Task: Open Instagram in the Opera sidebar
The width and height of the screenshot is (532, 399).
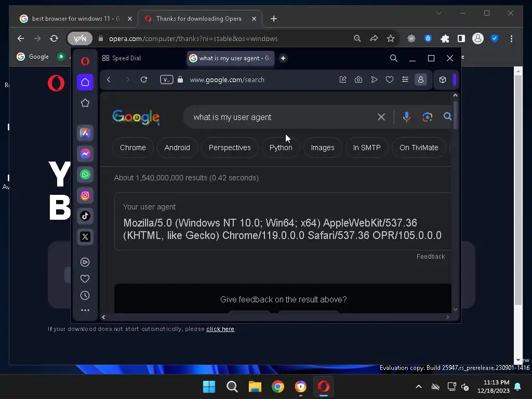Action: [85, 195]
